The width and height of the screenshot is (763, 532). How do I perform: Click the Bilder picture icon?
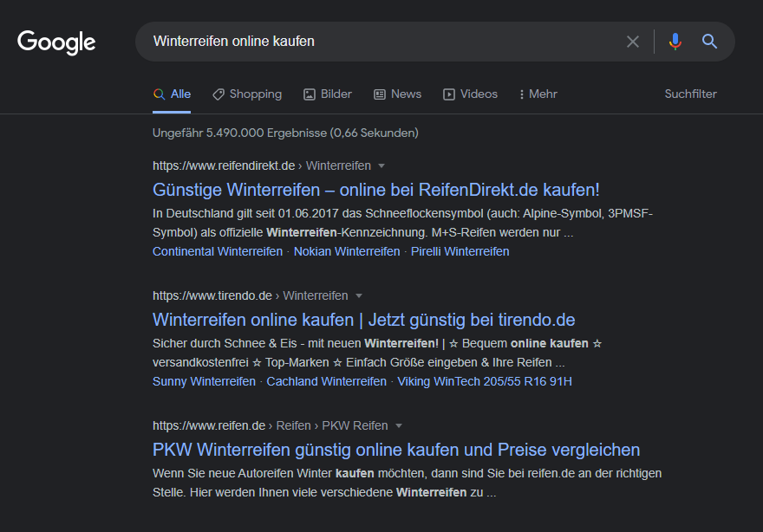[x=310, y=94]
